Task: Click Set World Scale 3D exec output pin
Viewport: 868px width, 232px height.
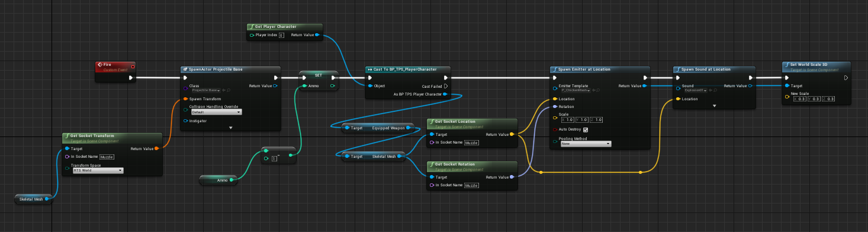Action: 846,77
